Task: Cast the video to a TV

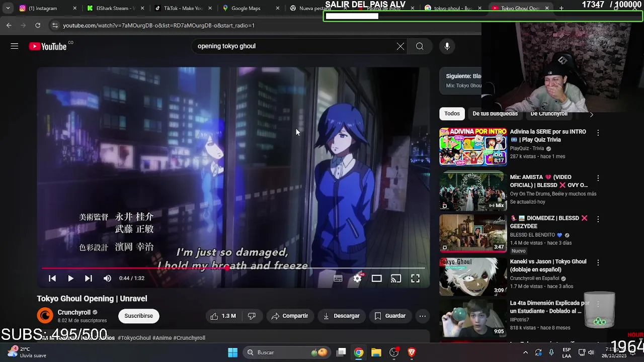Action: tap(396, 279)
